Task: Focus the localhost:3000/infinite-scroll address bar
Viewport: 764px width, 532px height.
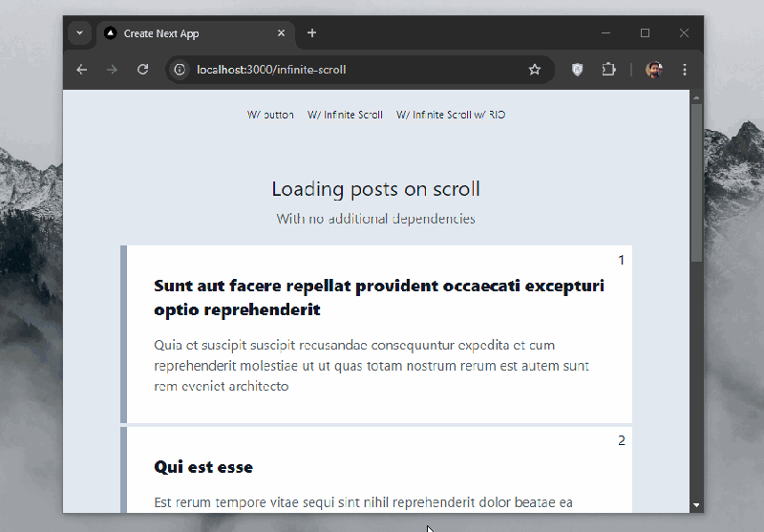Action: point(361,70)
